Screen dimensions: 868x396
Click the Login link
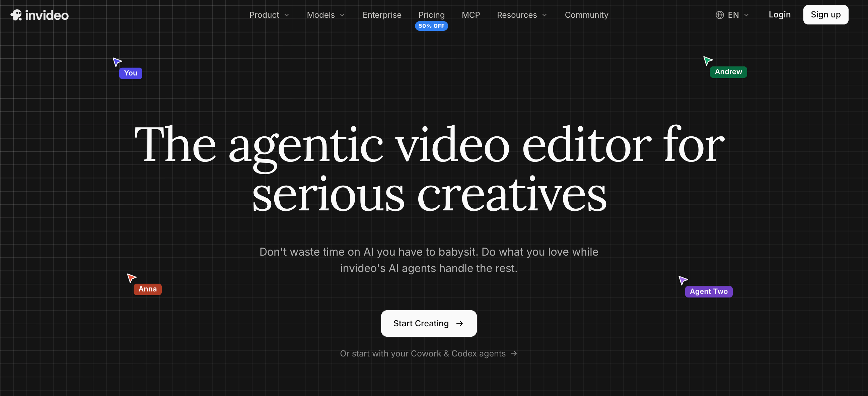click(x=779, y=14)
